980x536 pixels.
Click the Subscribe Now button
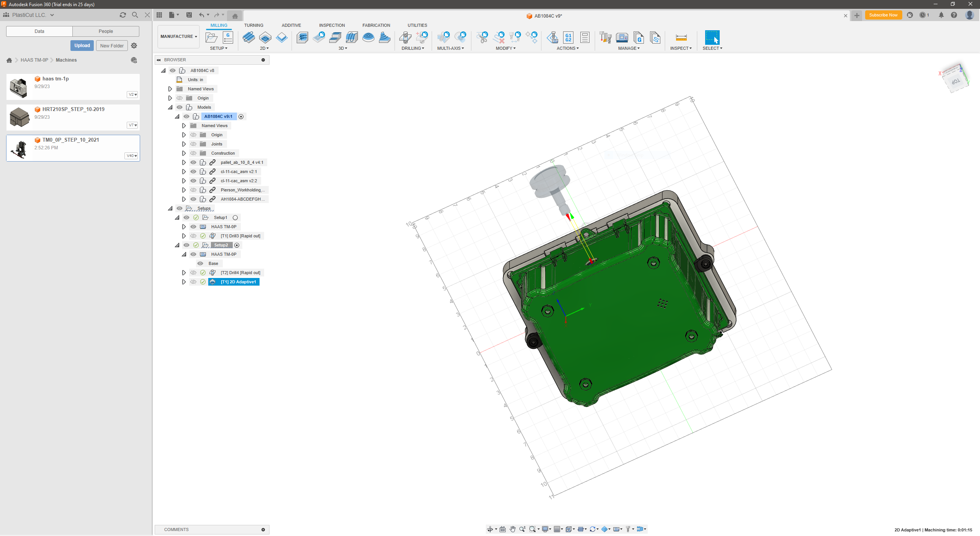883,15
